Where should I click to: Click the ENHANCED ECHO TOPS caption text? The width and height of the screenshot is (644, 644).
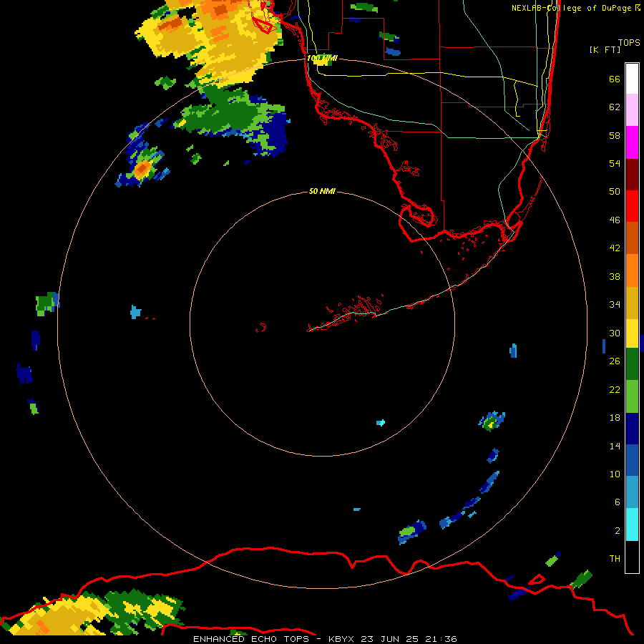pos(251,639)
